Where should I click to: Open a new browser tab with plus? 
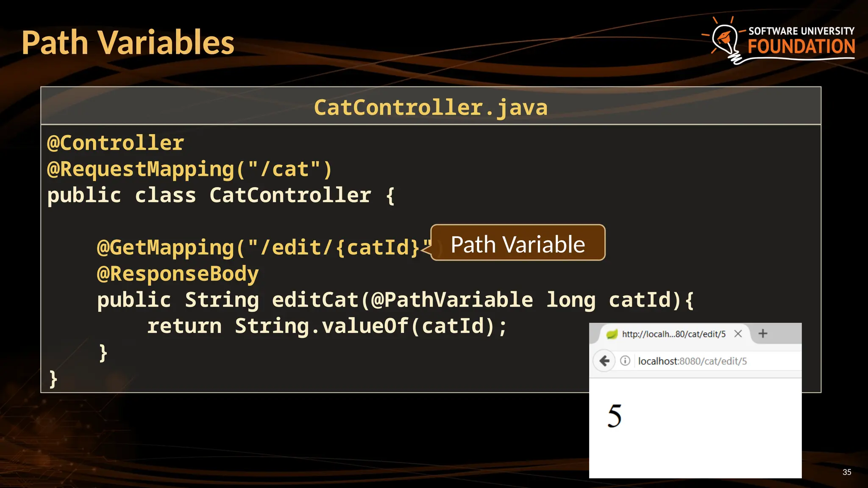763,334
